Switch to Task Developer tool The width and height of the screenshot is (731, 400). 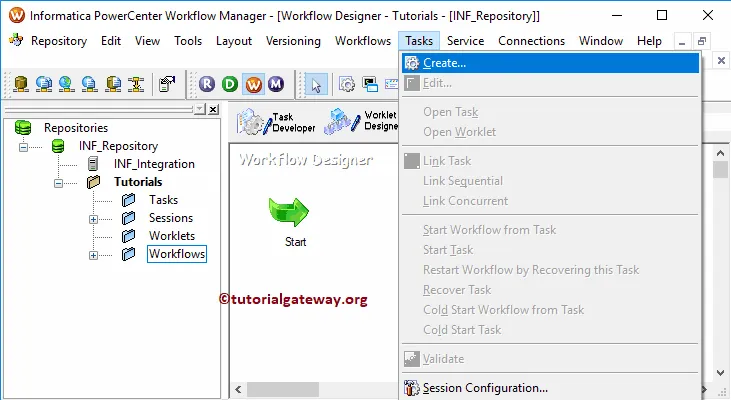pyautogui.click(x=276, y=122)
